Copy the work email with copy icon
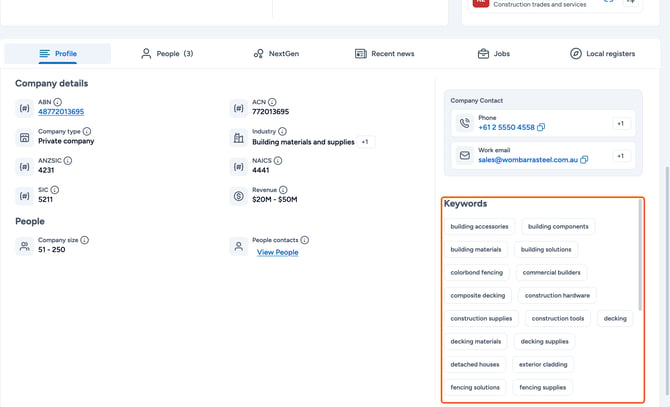This screenshot has height=407, width=670. click(584, 160)
